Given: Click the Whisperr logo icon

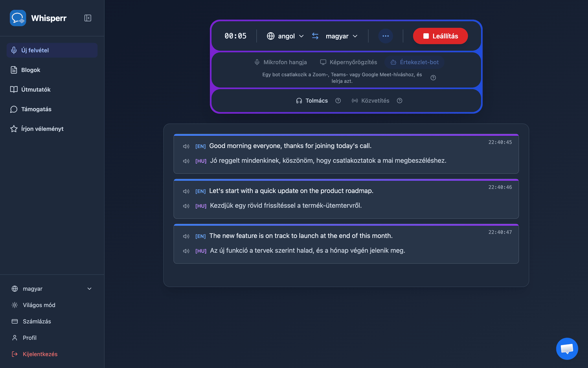Looking at the screenshot, I should tap(18, 18).
